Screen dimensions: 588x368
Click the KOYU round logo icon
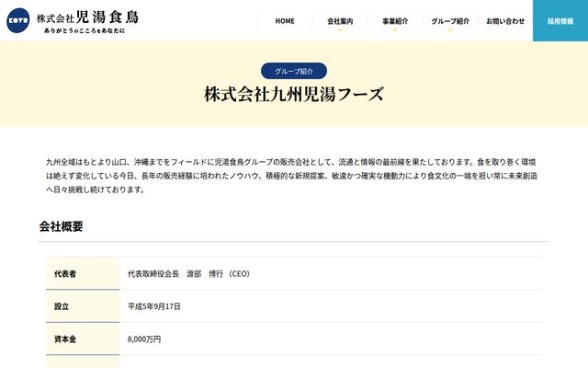tap(18, 20)
